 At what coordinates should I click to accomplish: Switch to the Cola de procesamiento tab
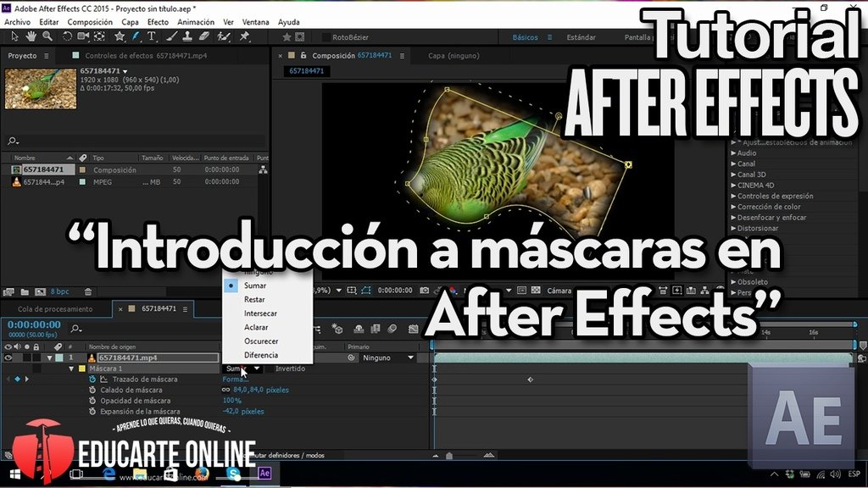[x=55, y=308]
